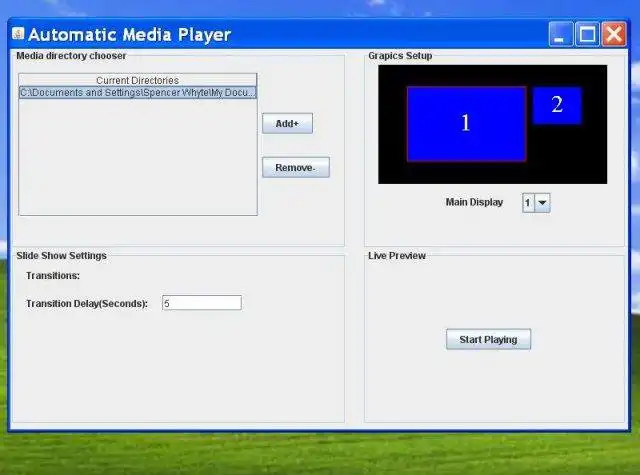Close the Automatic Media Player window
The height and width of the screenshot is (475, 640).
[x=614, y=34]
